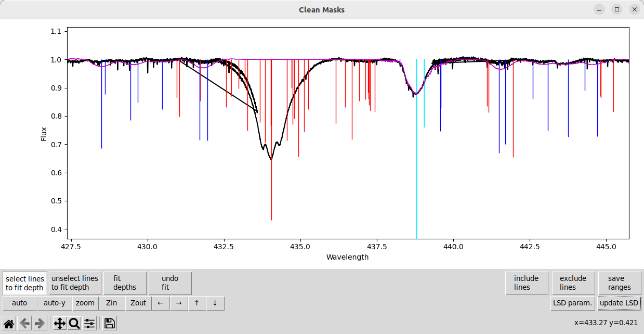Save the figure with floppy icon

click(x=110, y=324)
